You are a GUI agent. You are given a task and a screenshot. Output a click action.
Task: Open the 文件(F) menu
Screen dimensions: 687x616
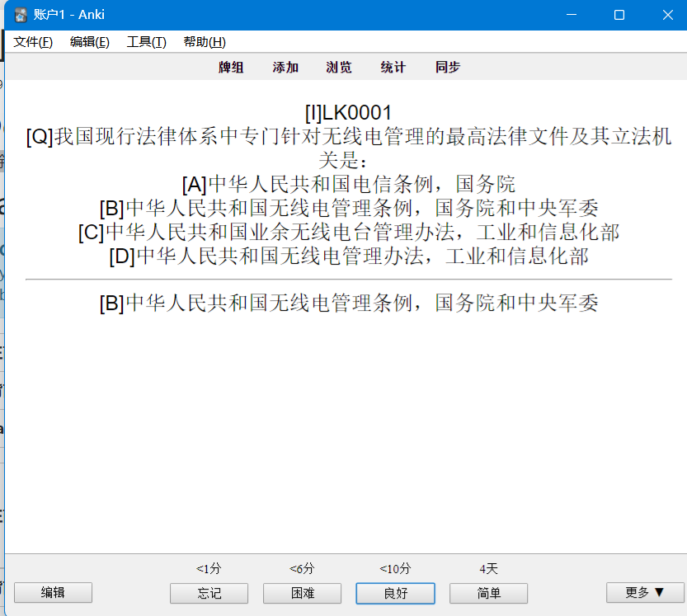coord(33,42)
